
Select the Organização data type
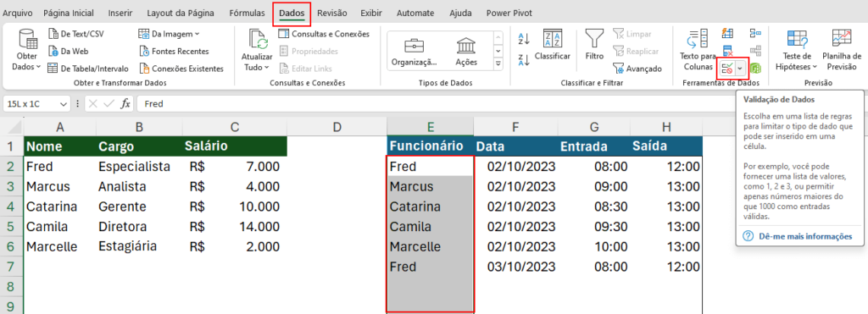click(414, 52)
